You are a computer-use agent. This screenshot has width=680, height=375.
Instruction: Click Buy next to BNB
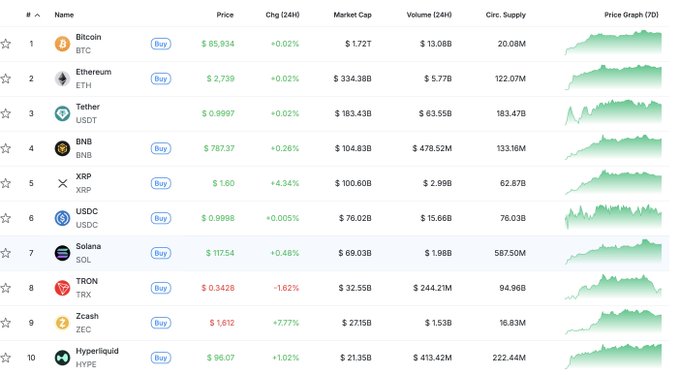pos(161,148)
